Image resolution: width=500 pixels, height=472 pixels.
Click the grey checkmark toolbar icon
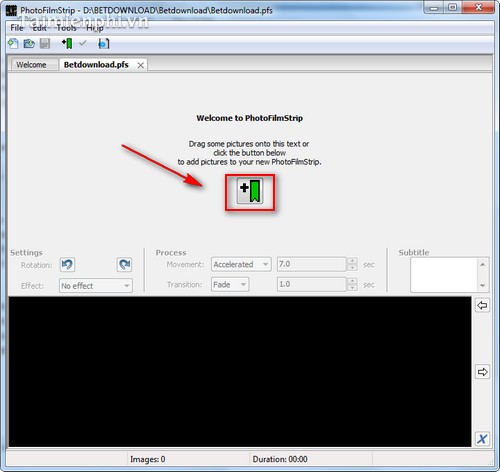[x=83, y=43]
